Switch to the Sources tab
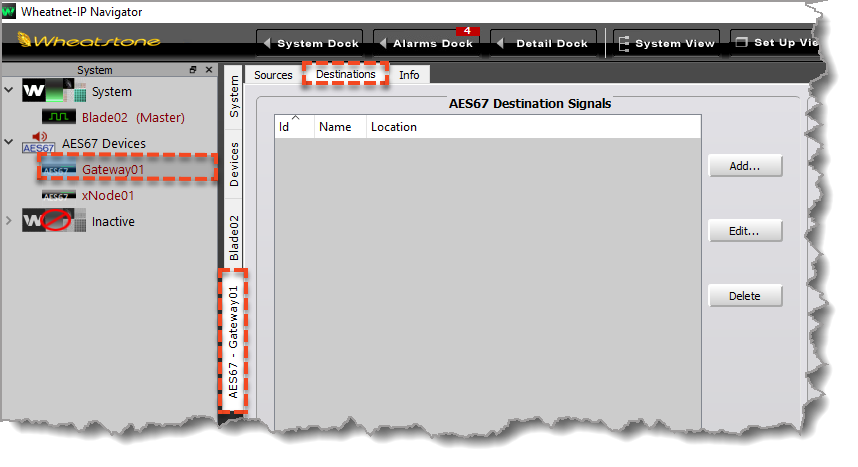The width and height of the screenshot is (858, 467). coord(273,75)
